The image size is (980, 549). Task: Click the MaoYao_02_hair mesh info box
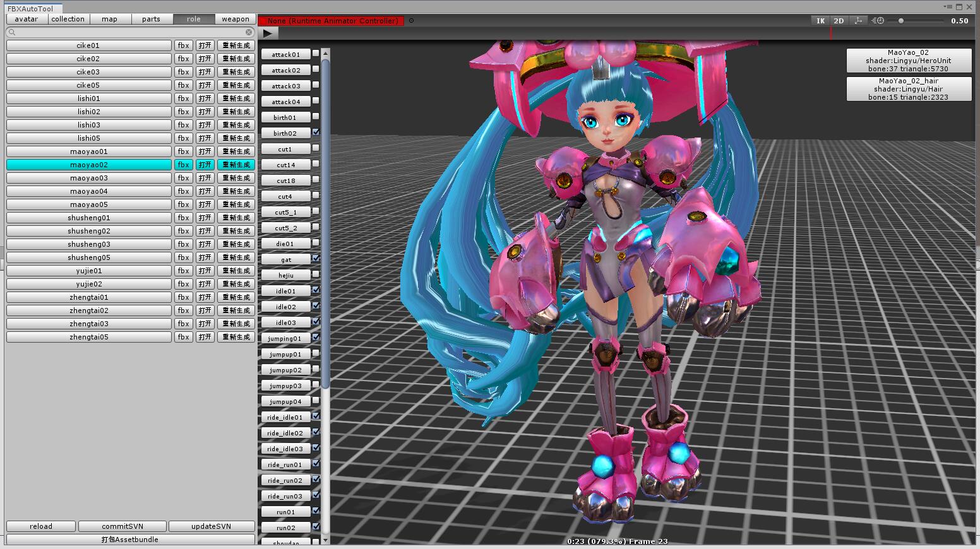pyautogui.click(x=909, y=89)
